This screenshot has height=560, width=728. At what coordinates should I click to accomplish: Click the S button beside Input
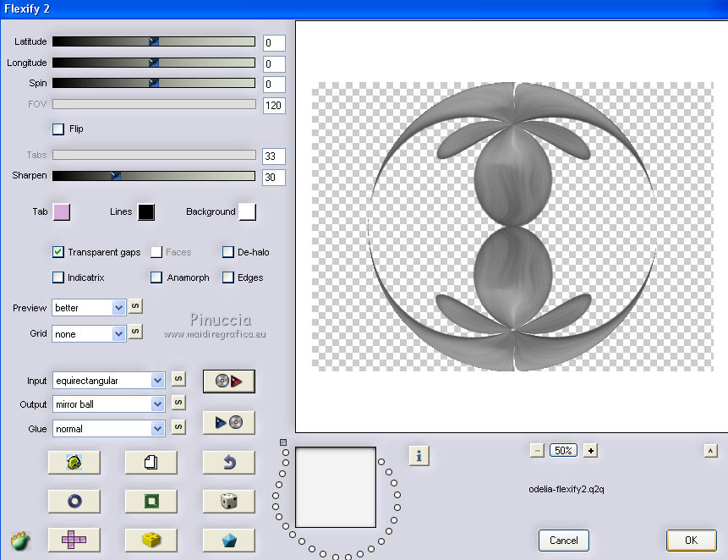(x=178, y=379)
